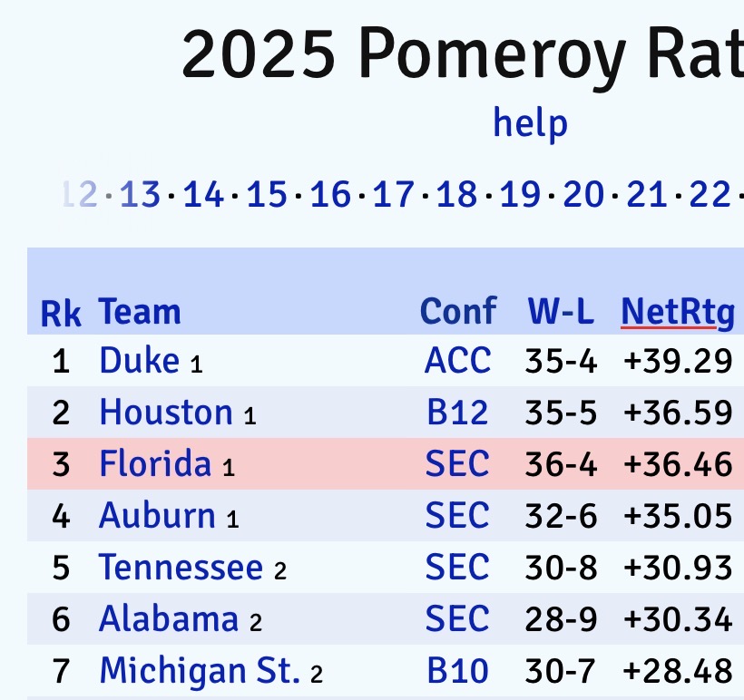Open the ACC conference link

457,361
